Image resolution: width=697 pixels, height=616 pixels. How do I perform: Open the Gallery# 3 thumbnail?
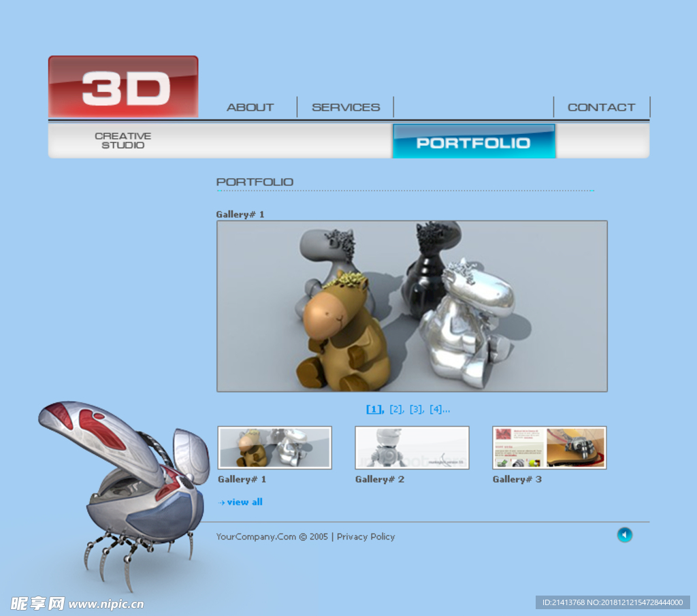click(x=549, y=448)
